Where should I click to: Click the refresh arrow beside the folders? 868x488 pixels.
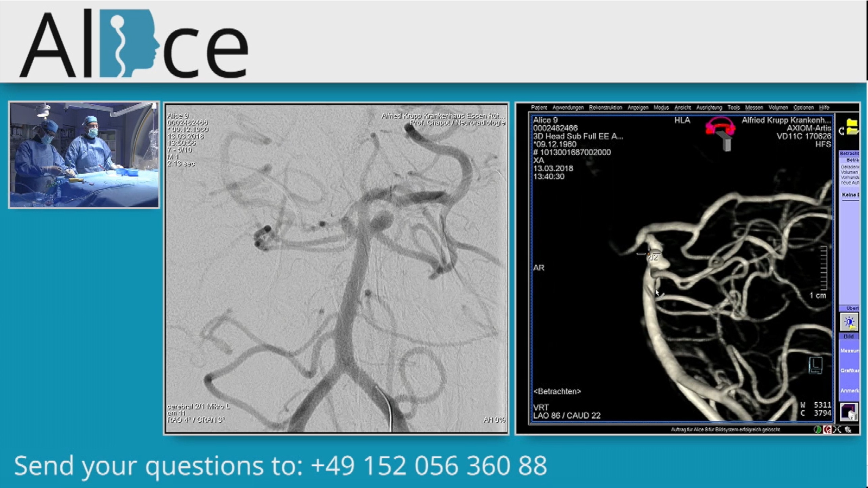pos(841,131)
